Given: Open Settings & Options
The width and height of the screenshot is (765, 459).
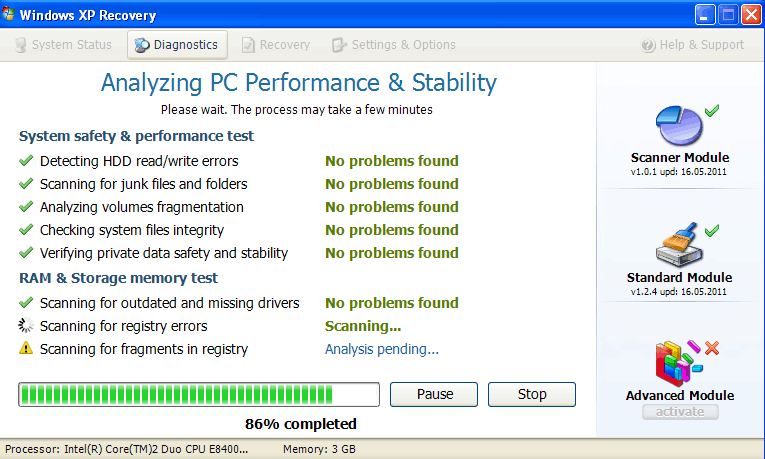Looking at the screenshot, I should pyautogui.click(x=394, y=45).
